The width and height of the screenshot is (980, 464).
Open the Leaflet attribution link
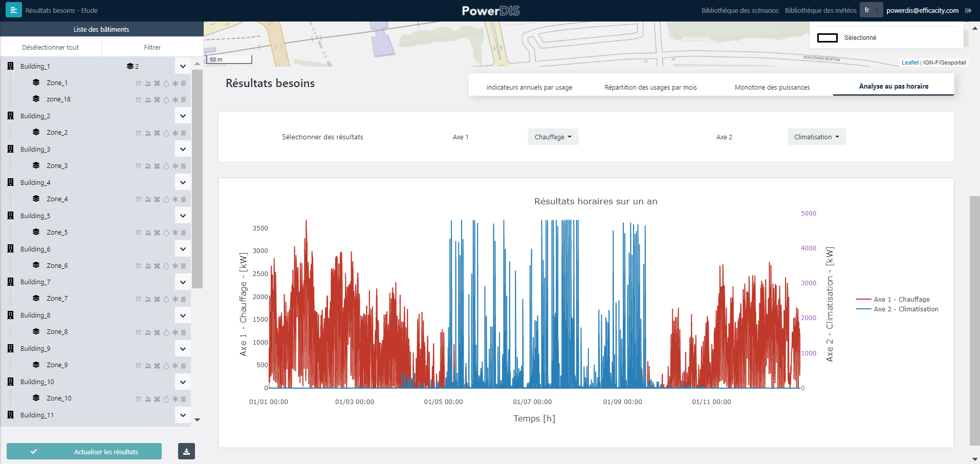pos(910,62)
